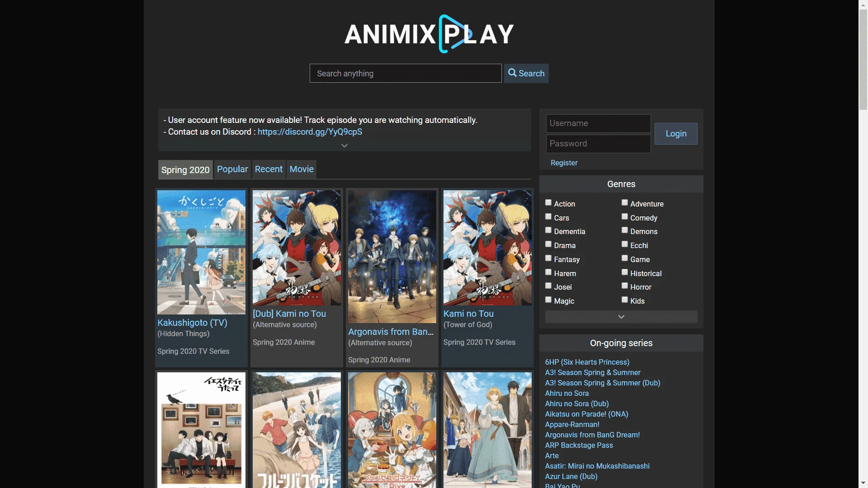The image size is (868, 488).
Task: Click the scrollbar down arrow
Action: click(863, 483)
